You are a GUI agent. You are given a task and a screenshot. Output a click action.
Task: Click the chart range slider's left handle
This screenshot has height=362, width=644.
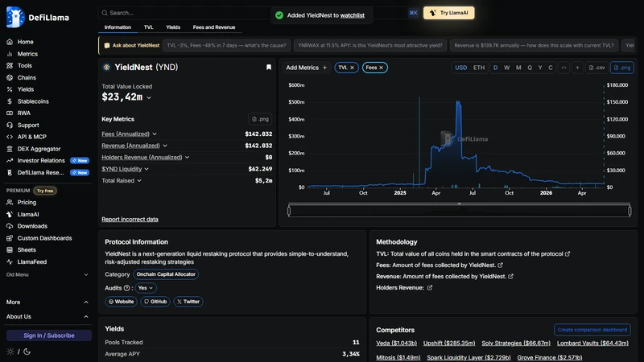(289, 211)
